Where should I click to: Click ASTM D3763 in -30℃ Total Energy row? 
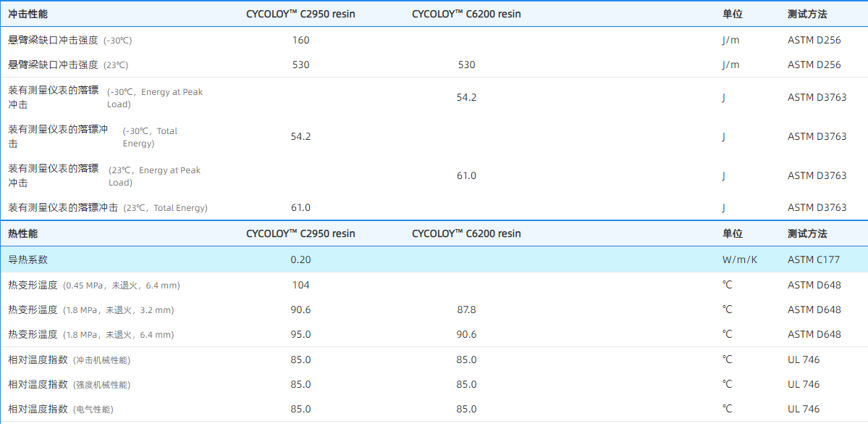coord(817,136)
